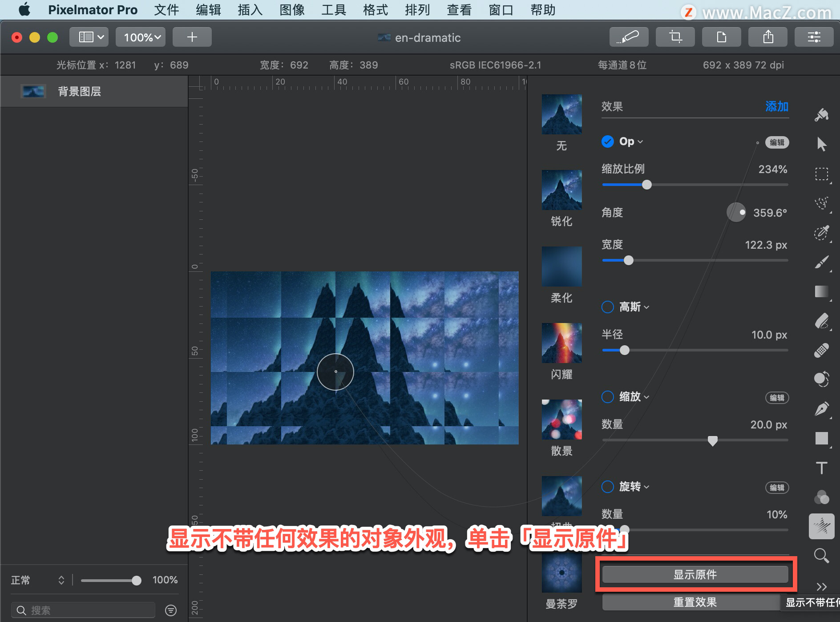The image size is (840, 622).
Task: Select the Gradient tool
Action: [x=821, y=291]
